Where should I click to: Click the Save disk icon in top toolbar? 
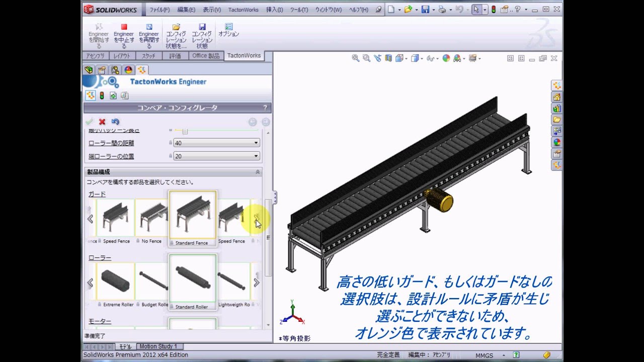(425, 10)
